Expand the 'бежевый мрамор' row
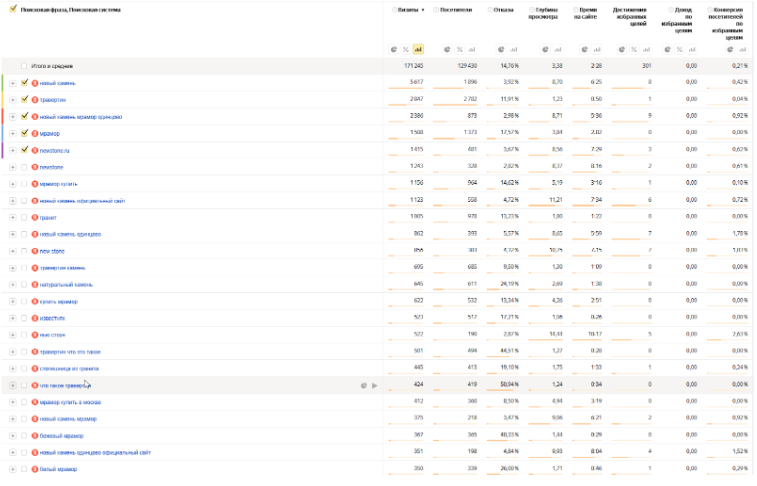Viewport: 757px width, 486px height. [13, 436]
